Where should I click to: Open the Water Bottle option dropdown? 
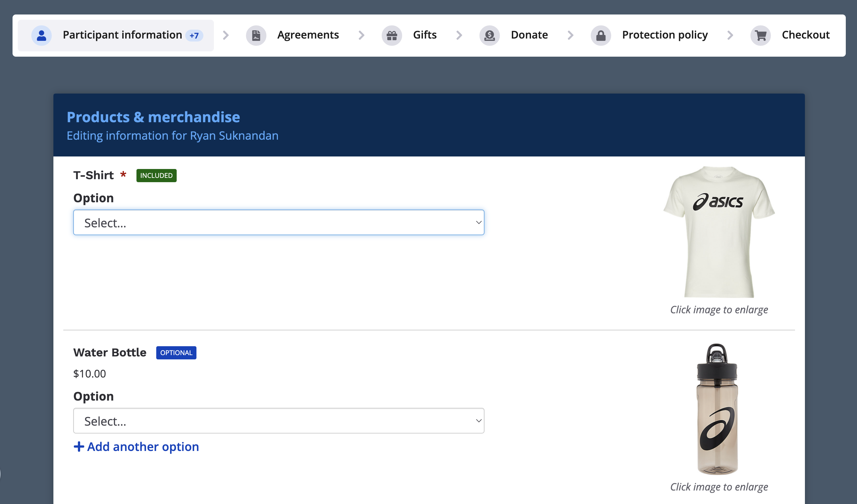coord(279,421)
